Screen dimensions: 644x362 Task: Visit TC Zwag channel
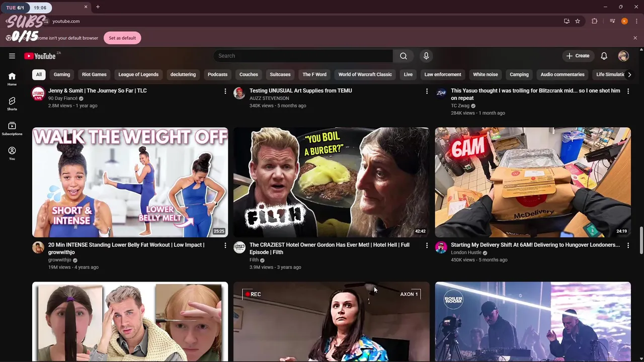pyautogui.click(x=460, y=106)
